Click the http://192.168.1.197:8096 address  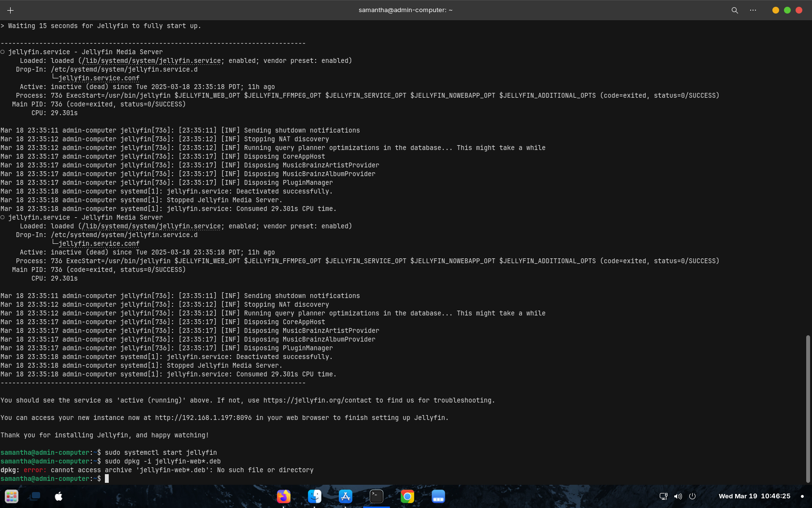[203, 418]
